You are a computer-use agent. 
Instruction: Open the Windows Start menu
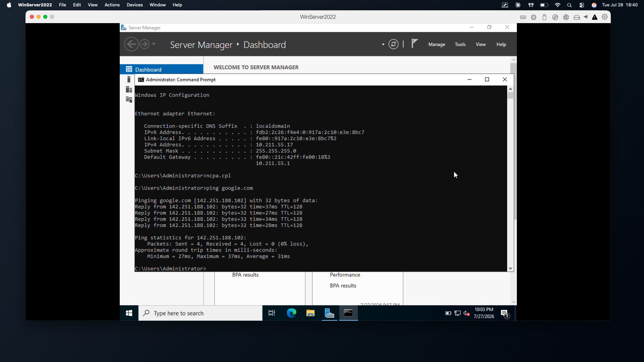click(129, 313)
